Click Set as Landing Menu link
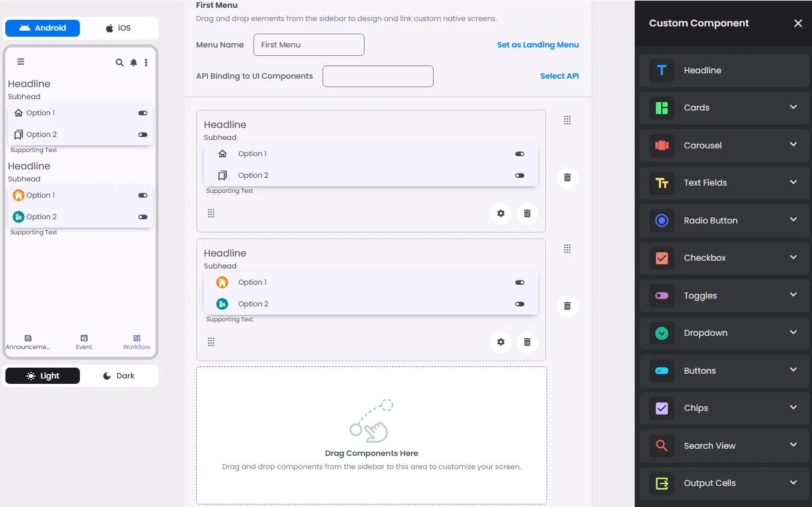The image size is (812, 507). (538, 44)
